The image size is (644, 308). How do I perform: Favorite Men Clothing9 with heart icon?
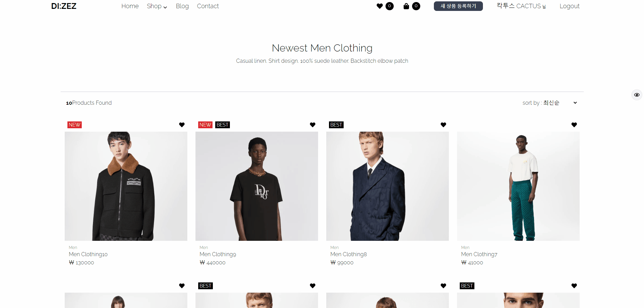[313, 125]
